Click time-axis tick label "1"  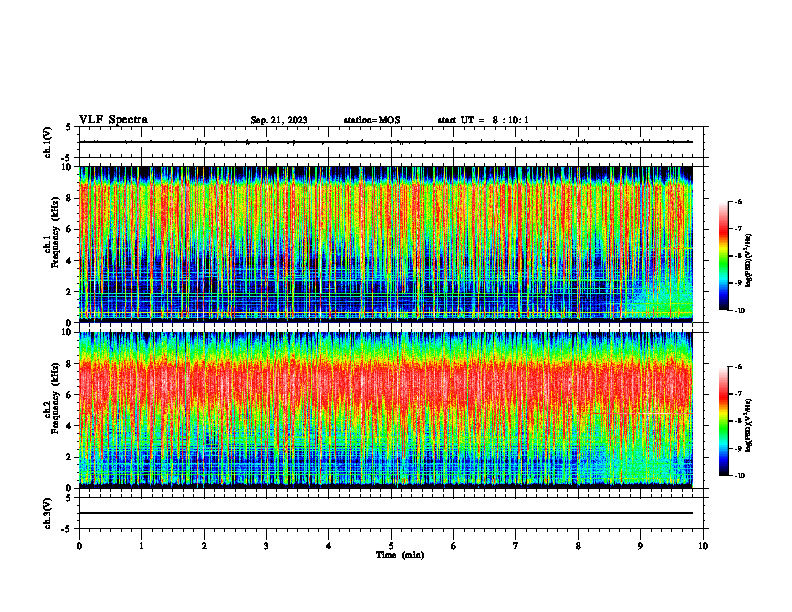point(141,546)
